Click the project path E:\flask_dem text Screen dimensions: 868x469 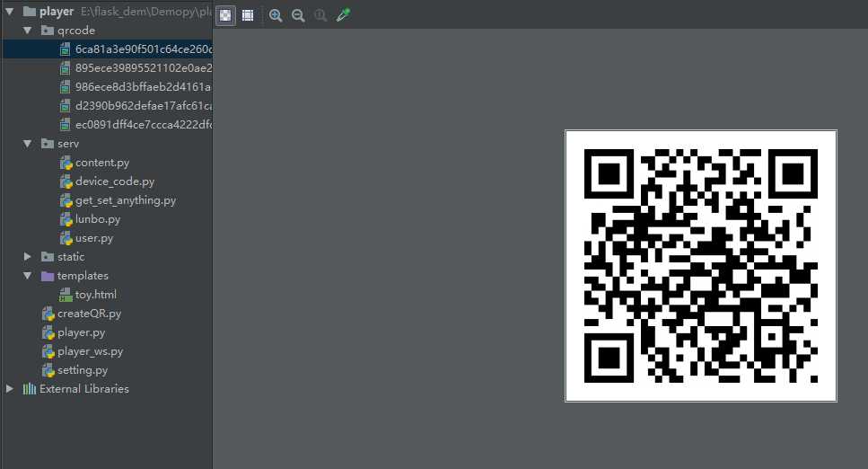(x=146, y=11)
